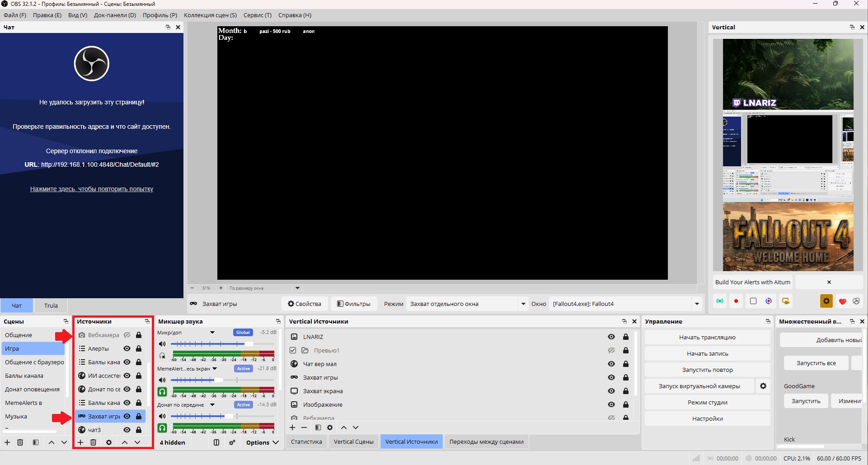This screenshot has width=868, height=465.
Task: Expand the Донат по середине channel menu arrow
Action: point(212,405)
